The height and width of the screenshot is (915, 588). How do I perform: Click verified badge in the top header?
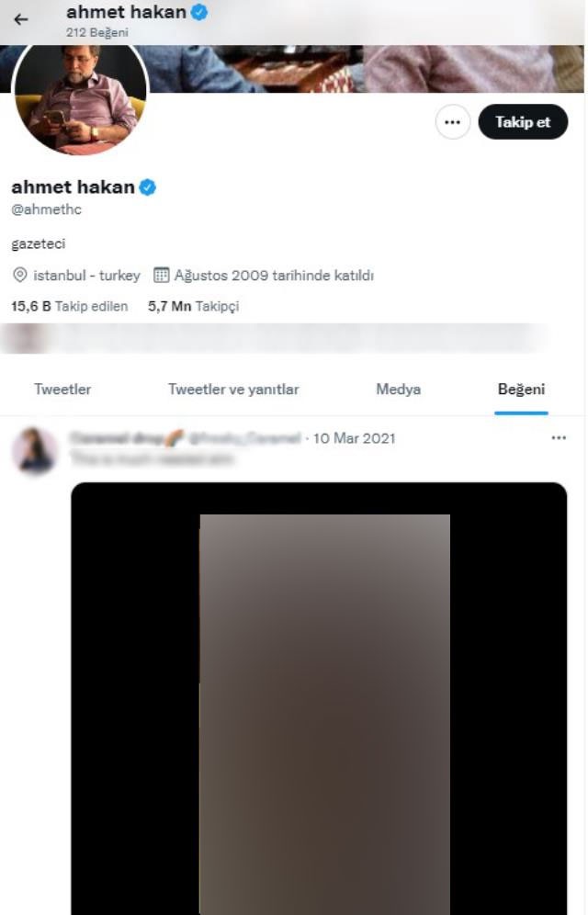point(199,12)
